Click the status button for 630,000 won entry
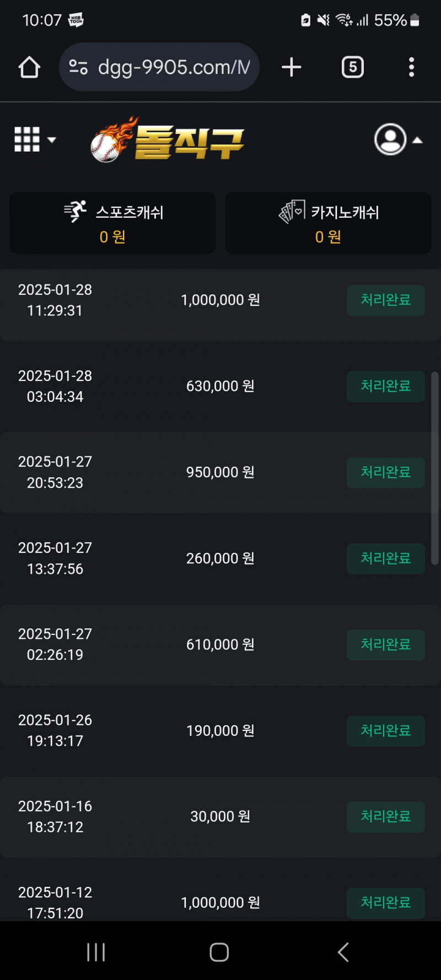 [385, 386]
